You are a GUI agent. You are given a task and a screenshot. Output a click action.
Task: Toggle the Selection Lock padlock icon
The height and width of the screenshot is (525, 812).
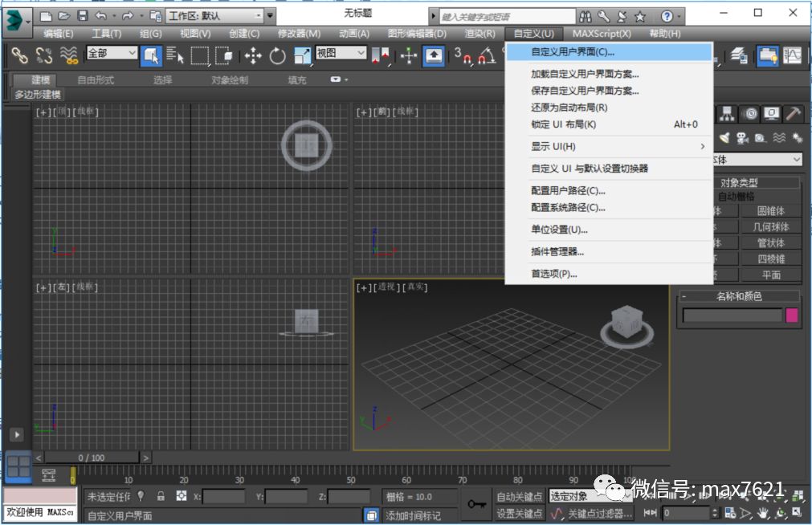click(x=161, y=496)
